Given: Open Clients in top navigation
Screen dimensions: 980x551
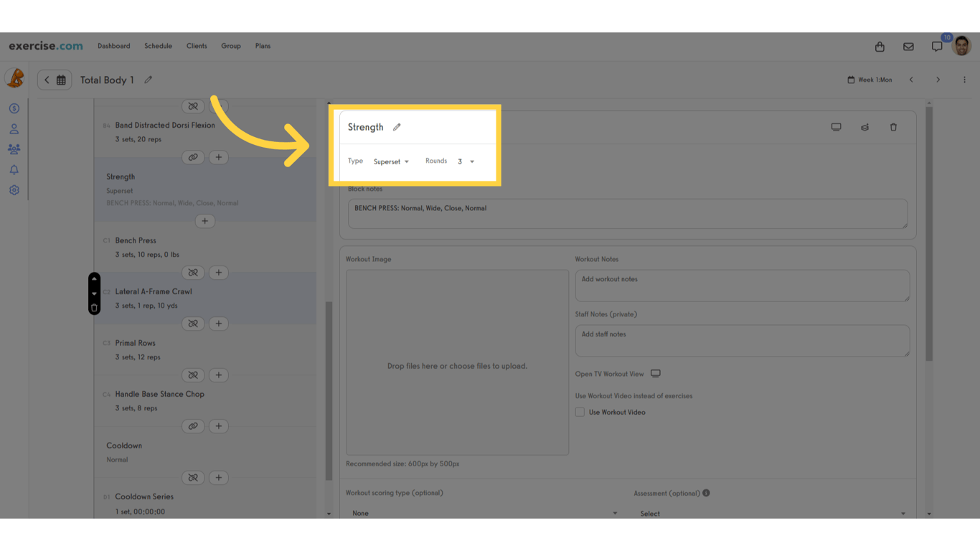Looking at the screenshot, I should (x=197, y=46).
